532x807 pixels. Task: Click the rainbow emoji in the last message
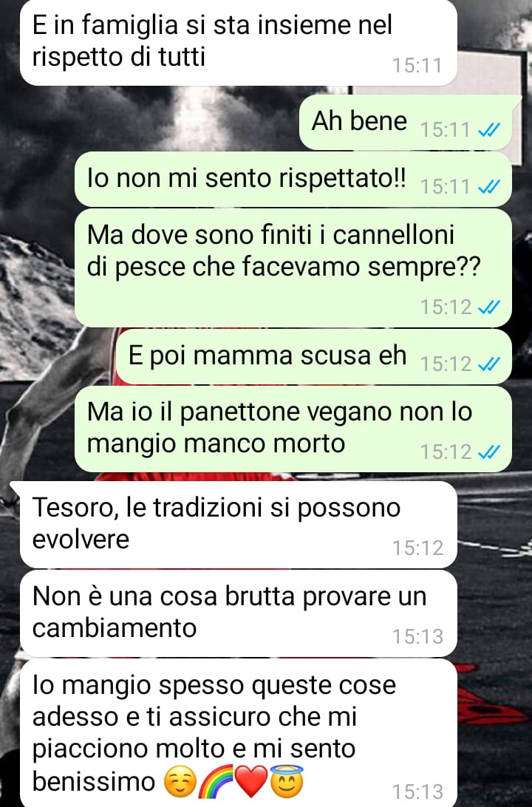pos(216,783)
